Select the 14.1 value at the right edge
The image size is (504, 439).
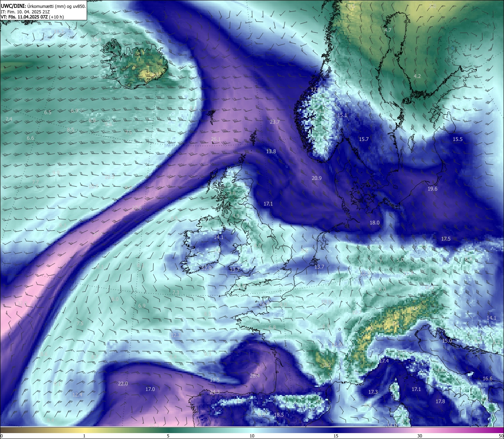pos(491,318)
